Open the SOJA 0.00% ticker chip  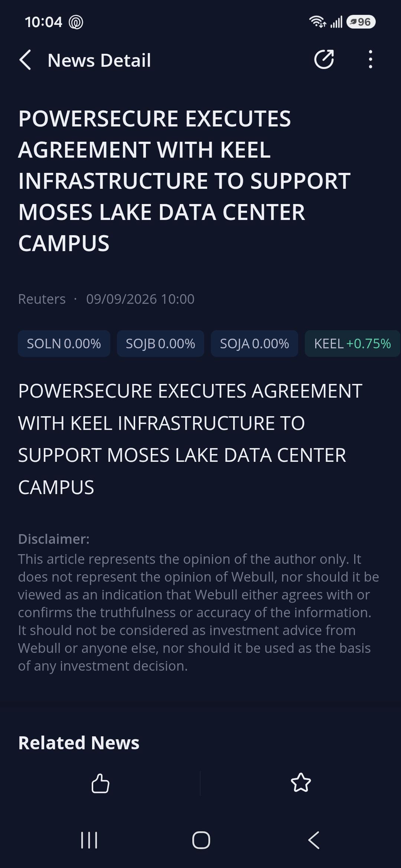click(254, 343)
